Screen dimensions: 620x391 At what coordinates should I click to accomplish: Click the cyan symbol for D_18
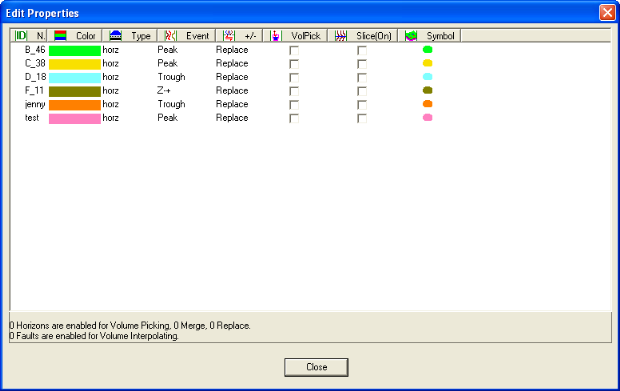click(x=427, y=77)
